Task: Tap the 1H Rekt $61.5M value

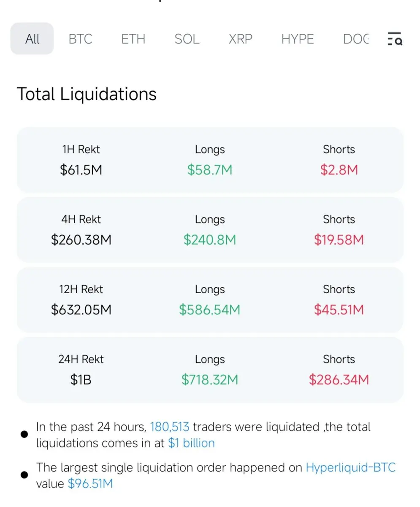Action: pos(81,170)
